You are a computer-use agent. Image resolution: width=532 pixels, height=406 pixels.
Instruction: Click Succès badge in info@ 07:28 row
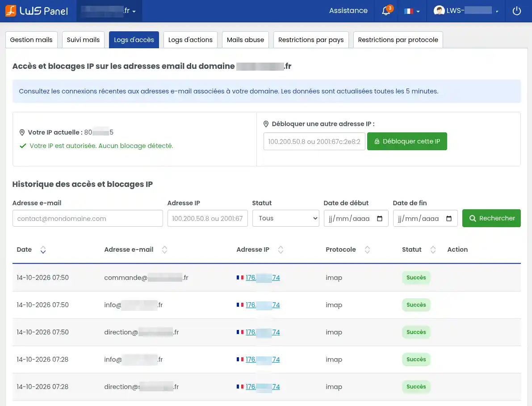[416, 359]
